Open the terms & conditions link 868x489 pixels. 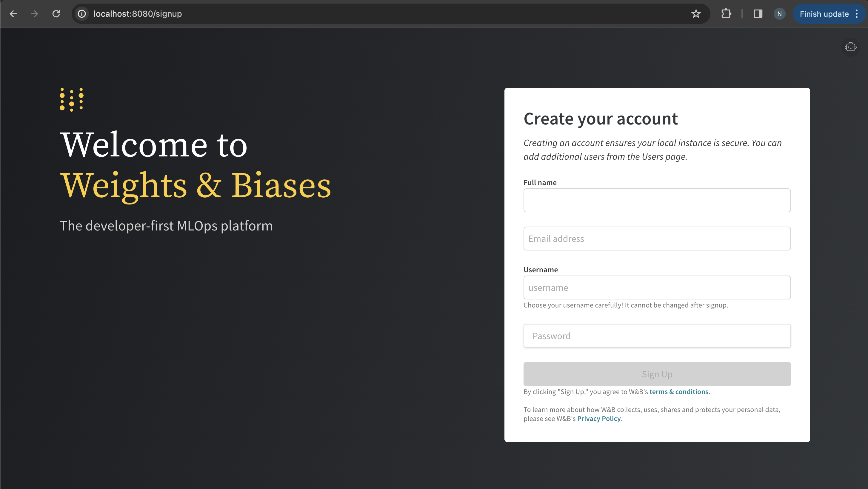click(679, 392)
